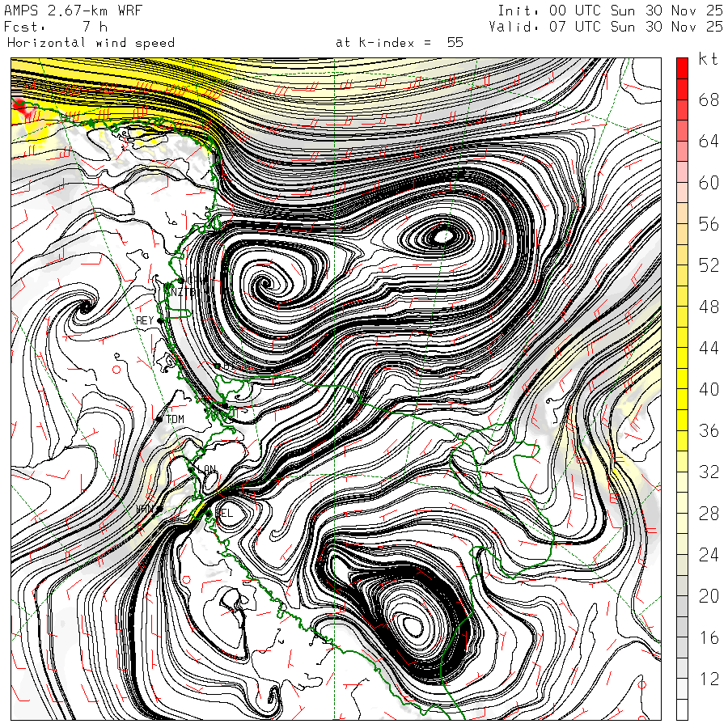The image size is (728, 728).
Task: Click the 44 value on the color scale
Action: pyautogui.click(x=709, y=348)
